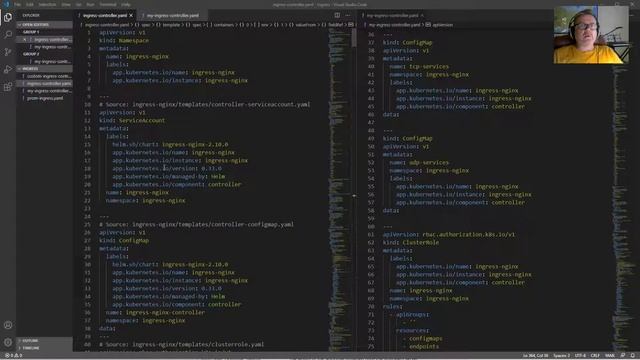The width and height of the screenshot is (640, 360).
Task: Collapse the project folder section in Explorer
Action: (44, 69)
